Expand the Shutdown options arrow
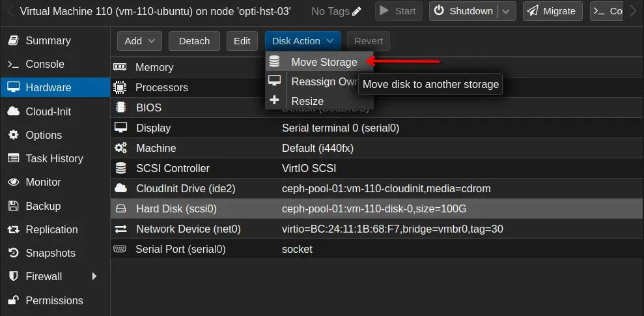The width and height of the screenshot is (644, 316). (506, 11)
